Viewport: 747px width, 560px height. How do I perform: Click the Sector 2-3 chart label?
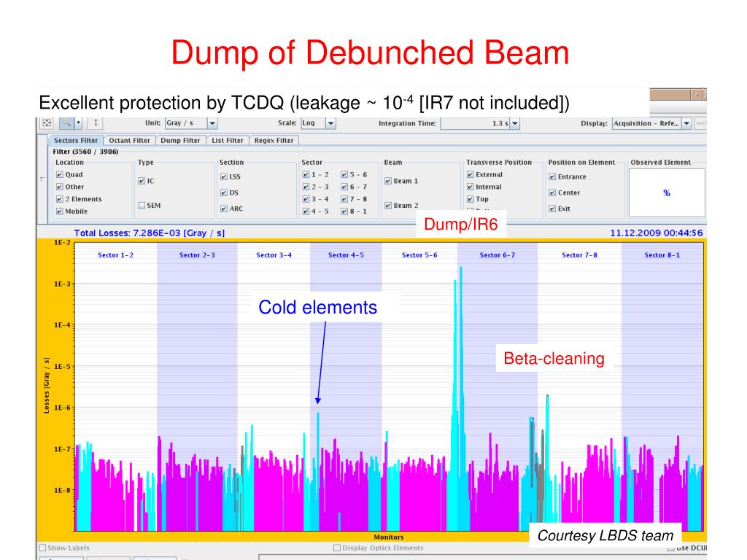(x=197, y=254)
